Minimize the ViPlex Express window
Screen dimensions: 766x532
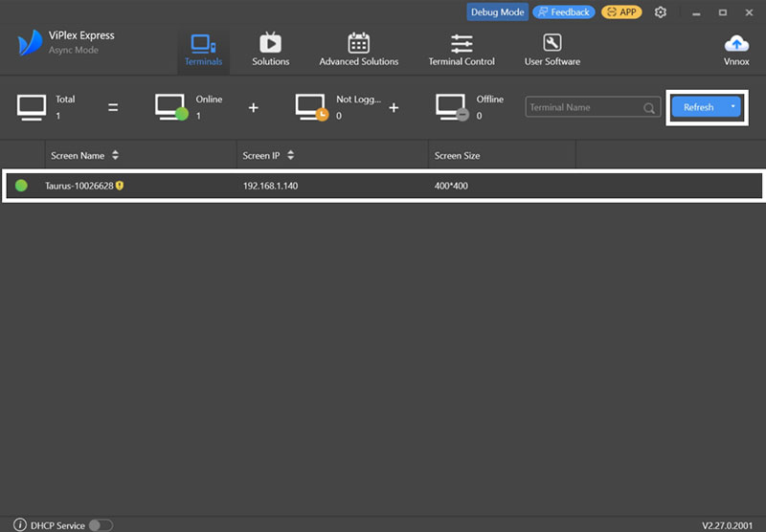click(696, 13)
